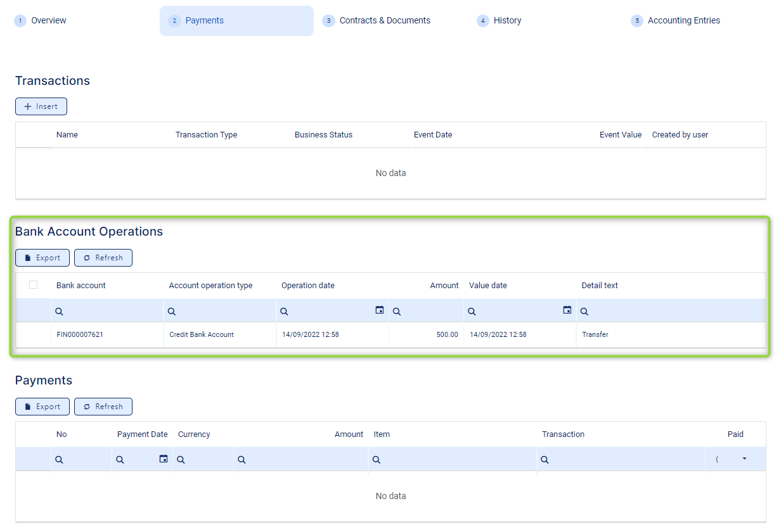
Task: Export the Bank Account Operations table
Action: coord(42,258)
